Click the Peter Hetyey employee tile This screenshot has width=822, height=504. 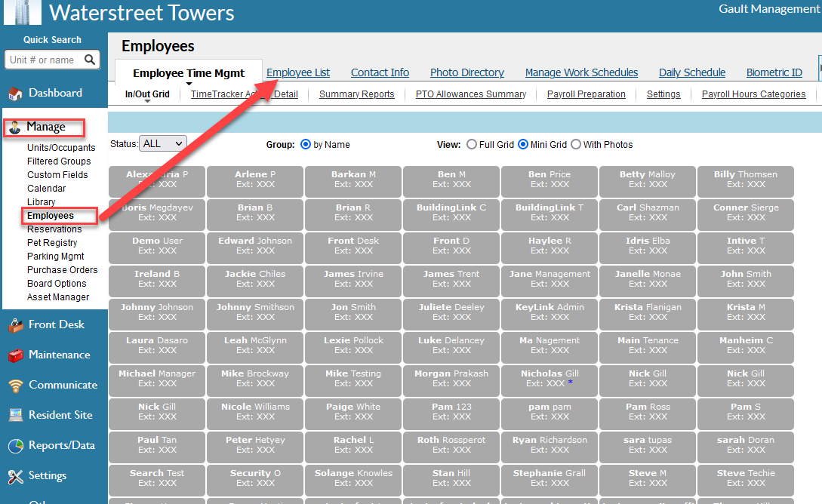coord(255,447)
